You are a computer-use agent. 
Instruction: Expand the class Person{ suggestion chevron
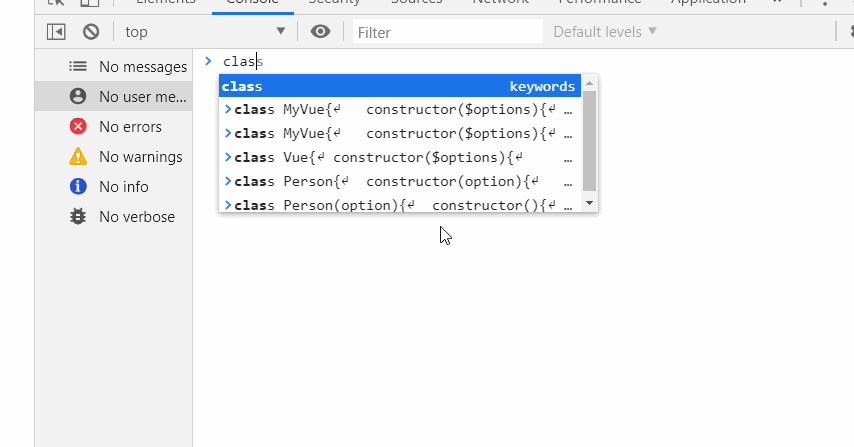228,181
